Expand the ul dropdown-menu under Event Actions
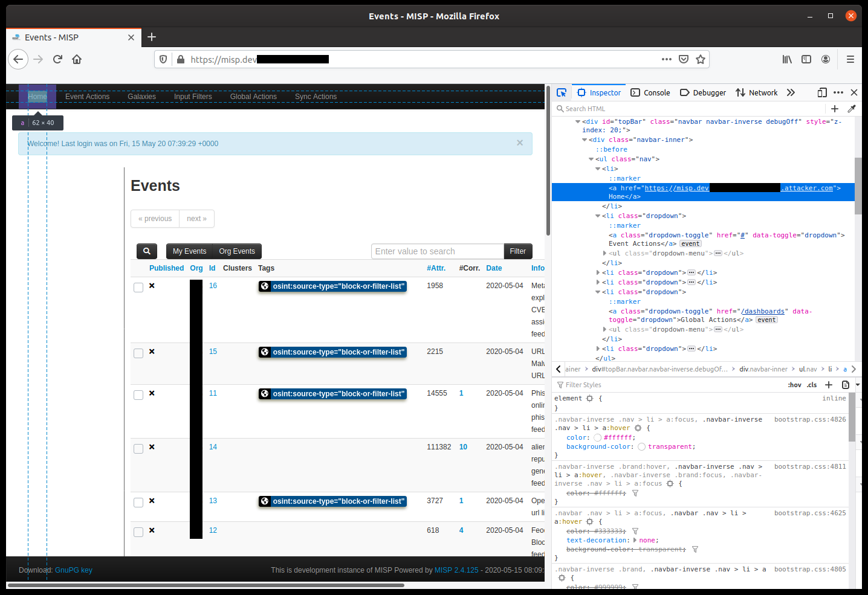The image size is (868, 595). click(604, 253)
